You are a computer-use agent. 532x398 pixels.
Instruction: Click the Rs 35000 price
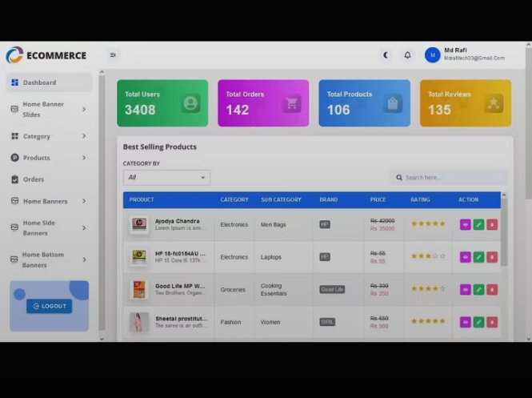click(x=382, y=228)
